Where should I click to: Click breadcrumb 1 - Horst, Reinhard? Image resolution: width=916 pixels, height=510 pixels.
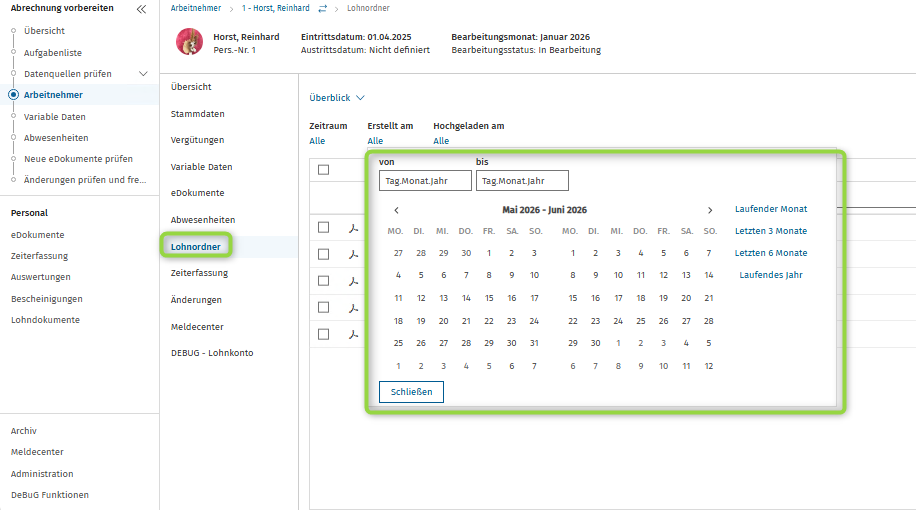pos(276,8)
